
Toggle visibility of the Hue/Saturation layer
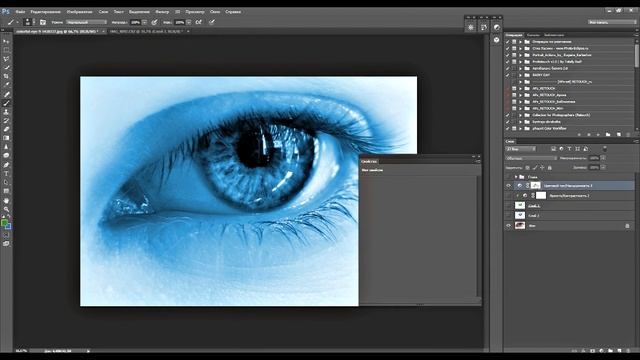[509, 186]
